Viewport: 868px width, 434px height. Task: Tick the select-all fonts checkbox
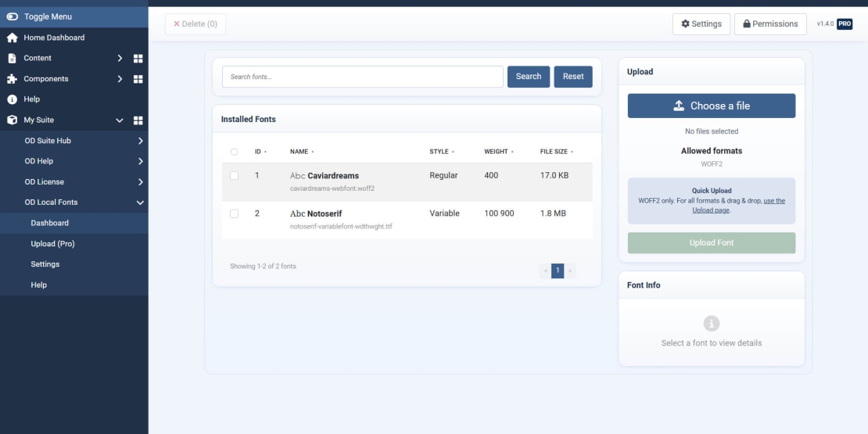coord(234,152)
